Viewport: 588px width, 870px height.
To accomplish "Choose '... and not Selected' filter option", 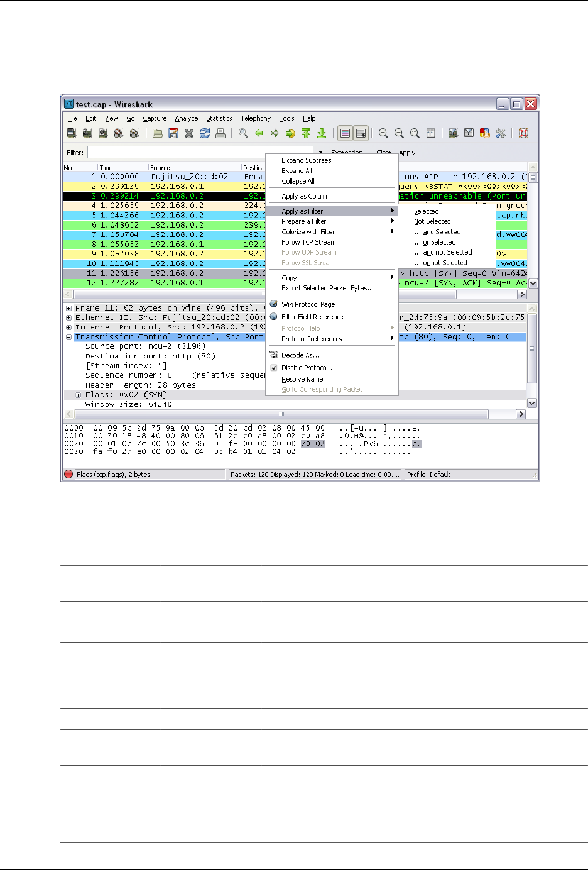I will coord(447,252).
